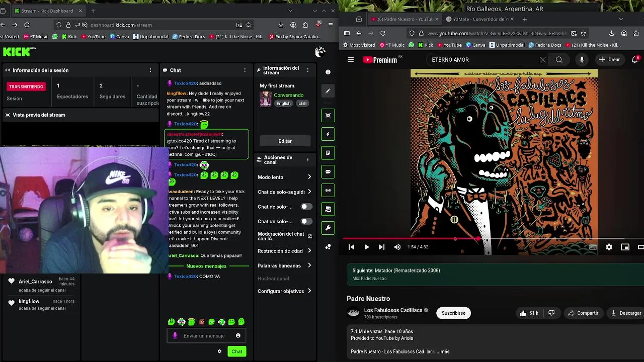This screenshot has height=362, width=644.
Task: Reload the Kick dashboard page
Action: pyautogui.click(x=27, y=25)
